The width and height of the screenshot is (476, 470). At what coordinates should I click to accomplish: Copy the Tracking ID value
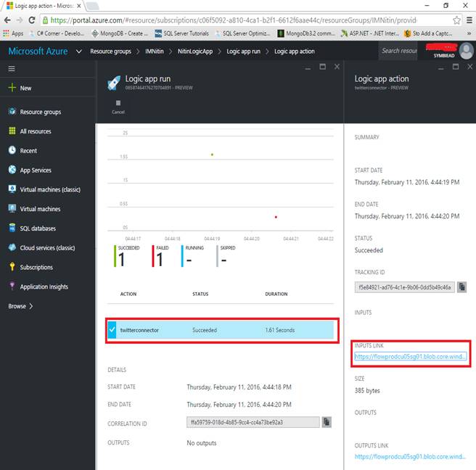pos(461,287)
